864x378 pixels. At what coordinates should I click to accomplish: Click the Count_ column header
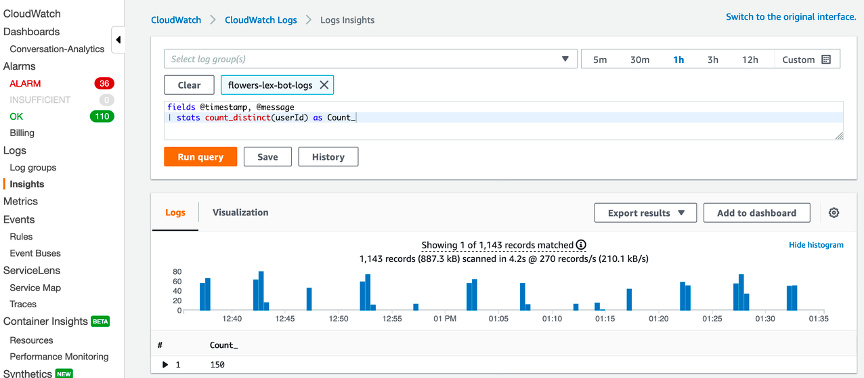tap(224, 345)
